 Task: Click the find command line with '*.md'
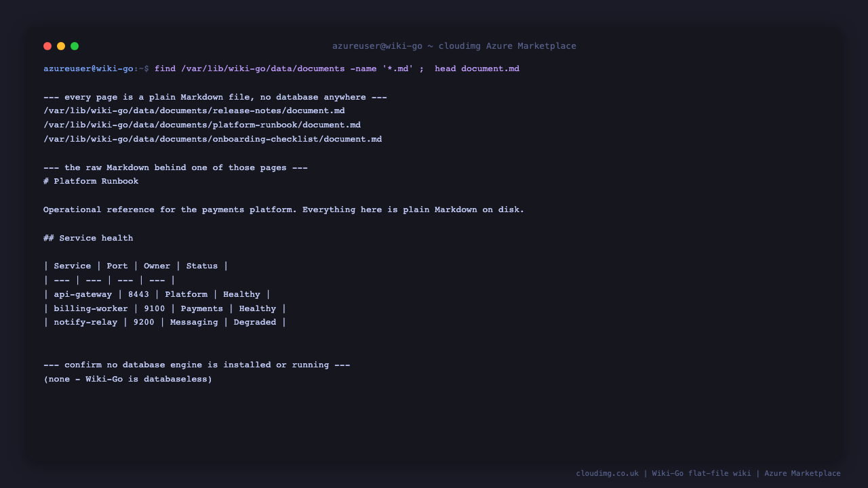click(337, 68)
